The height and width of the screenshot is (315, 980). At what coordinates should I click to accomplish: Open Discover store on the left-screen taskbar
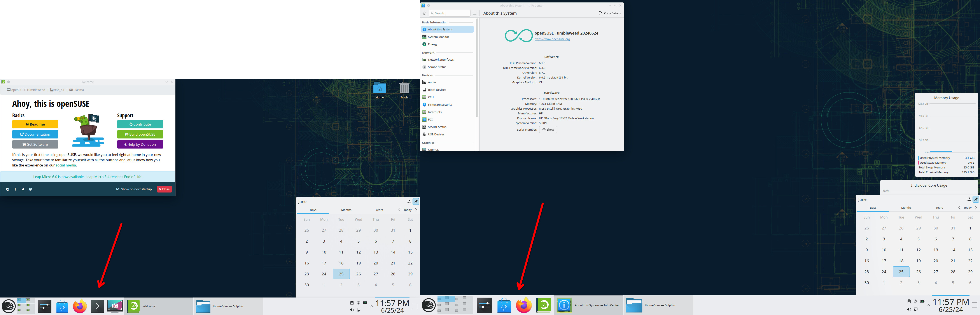coord(62,306)
